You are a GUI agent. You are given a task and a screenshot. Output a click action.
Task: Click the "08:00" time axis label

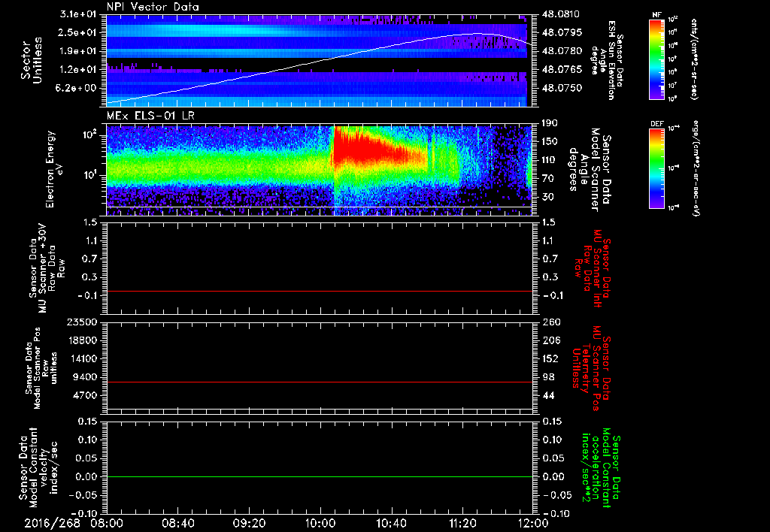click(x=107, y=524)
